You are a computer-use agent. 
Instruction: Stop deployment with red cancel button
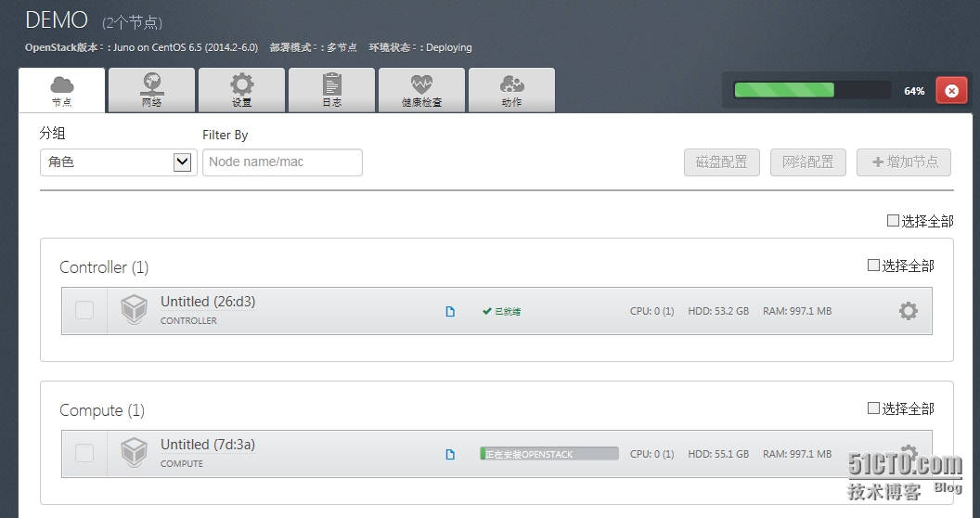(951, 91)
